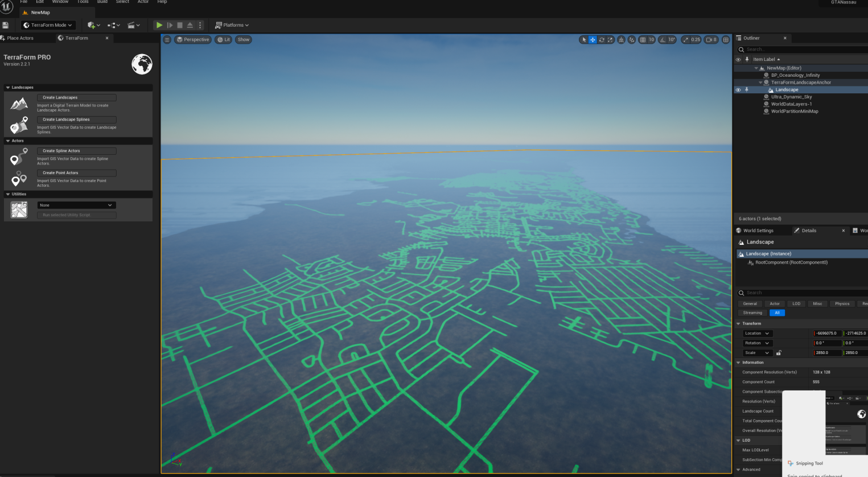Open the utility script None dropdown
868x477 pixels.
point(77,205)
